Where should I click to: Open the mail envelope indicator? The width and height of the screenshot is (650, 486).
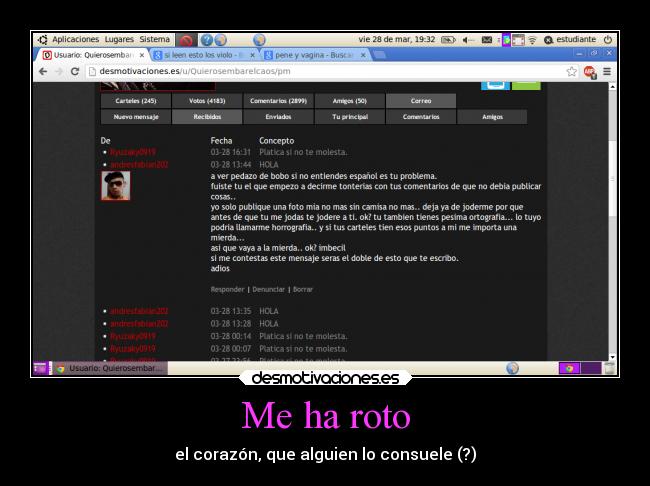[x=487, y=40]
